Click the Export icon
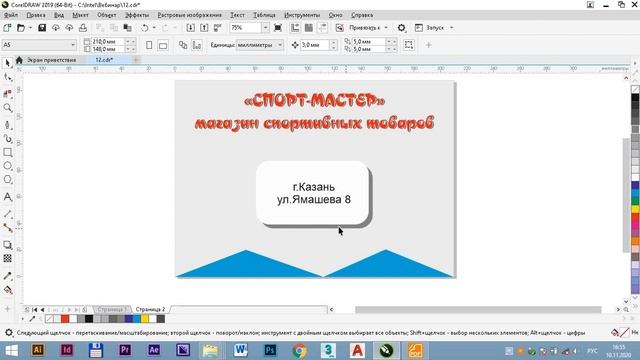Screen dimensions: 640x360 point(204,28)
